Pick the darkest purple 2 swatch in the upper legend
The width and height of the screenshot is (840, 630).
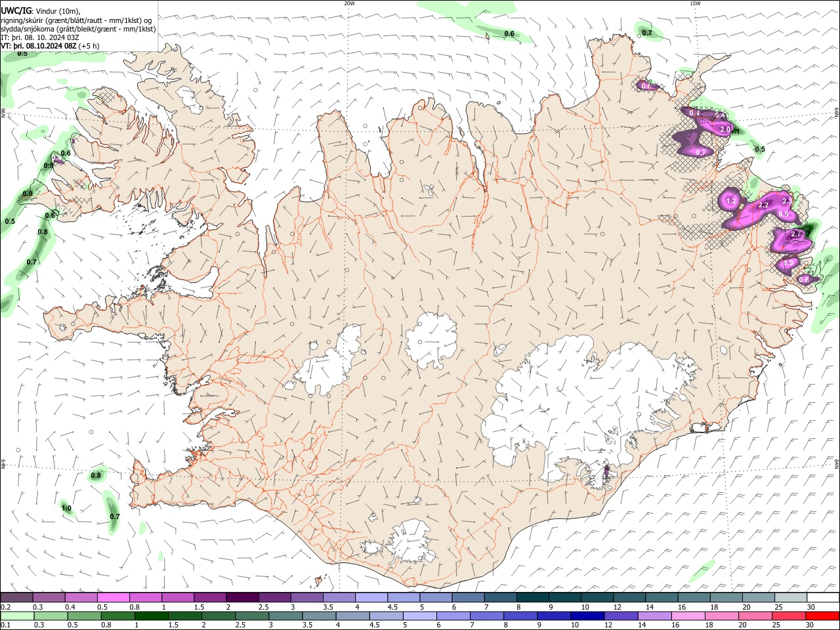point(242,597)
